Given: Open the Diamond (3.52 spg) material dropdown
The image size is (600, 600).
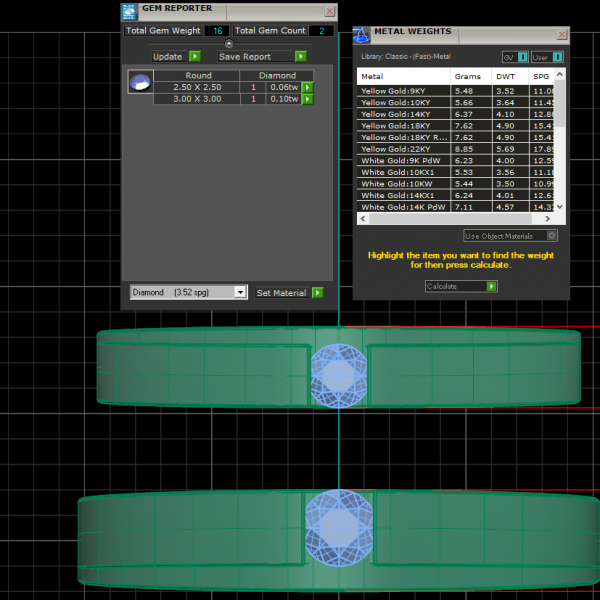Looking at the screenshot, I should coord(239,293).
